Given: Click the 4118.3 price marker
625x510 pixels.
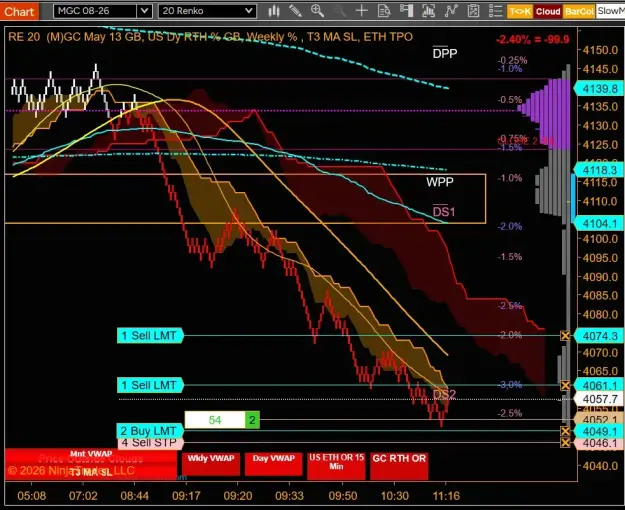Looking at the screenshot, I should pyautogui.click(x=599, y=170).
